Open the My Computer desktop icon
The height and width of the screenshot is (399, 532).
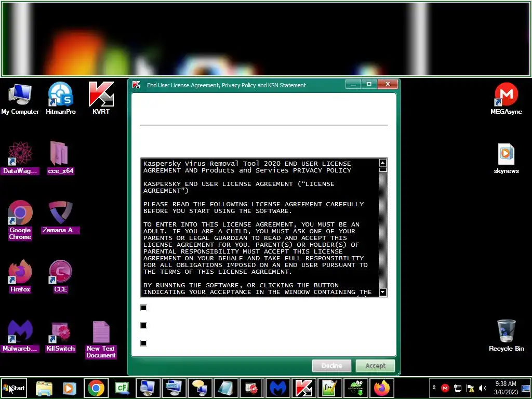coord(20,98)
